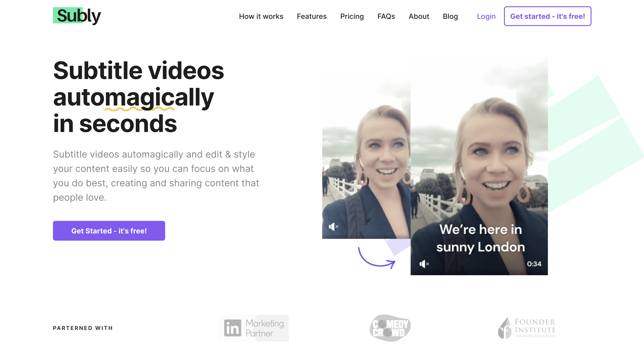Click the outlined Get started free button
Viewport: 644px width, 356px height.
[547, 16]
